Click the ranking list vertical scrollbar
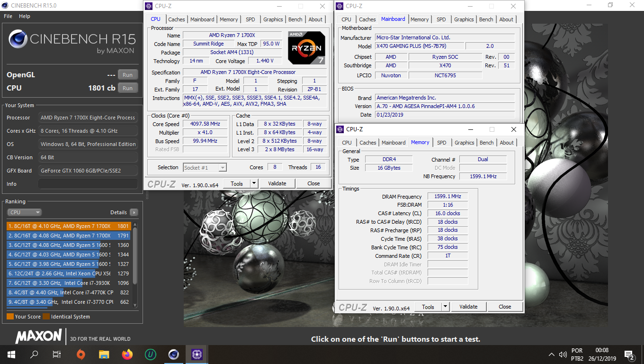 [x=135, y=264]
